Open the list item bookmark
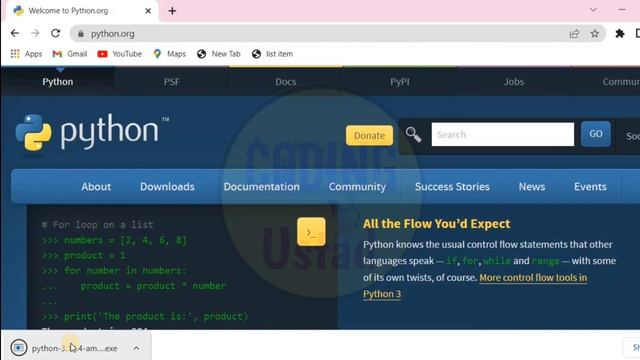 point(273,54)
